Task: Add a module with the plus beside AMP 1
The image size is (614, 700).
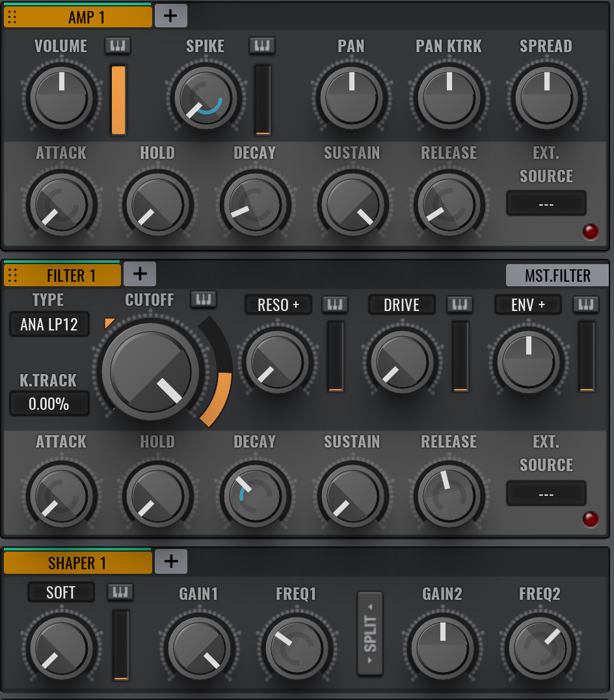Action: tap(170, 16)
